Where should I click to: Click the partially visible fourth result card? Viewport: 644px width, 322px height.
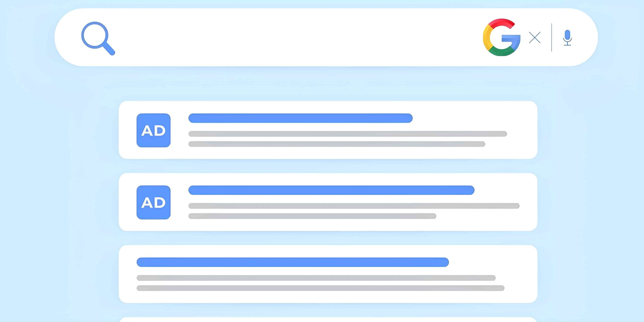coord(328,320)
